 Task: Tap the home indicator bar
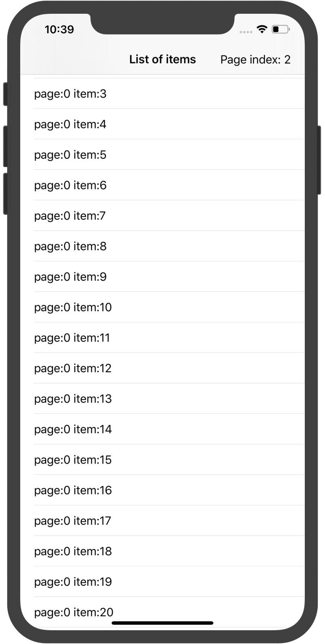162,623
